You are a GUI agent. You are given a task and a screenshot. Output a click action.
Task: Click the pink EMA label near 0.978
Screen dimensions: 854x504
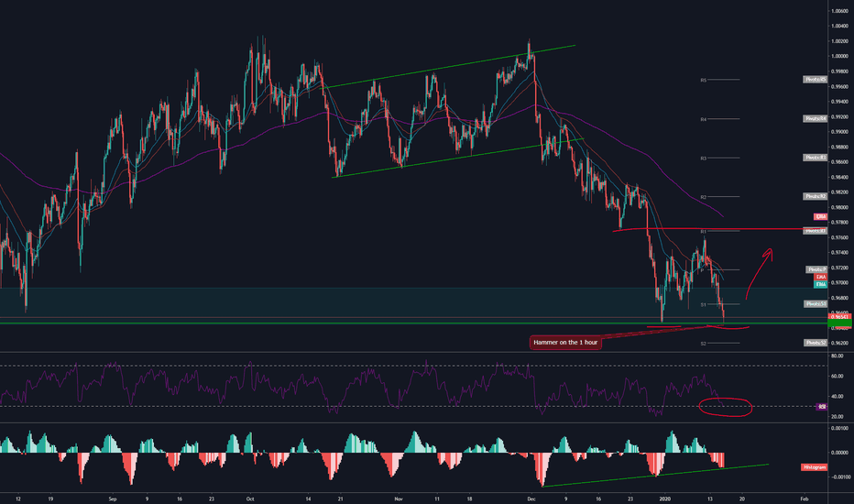point(821,216)
